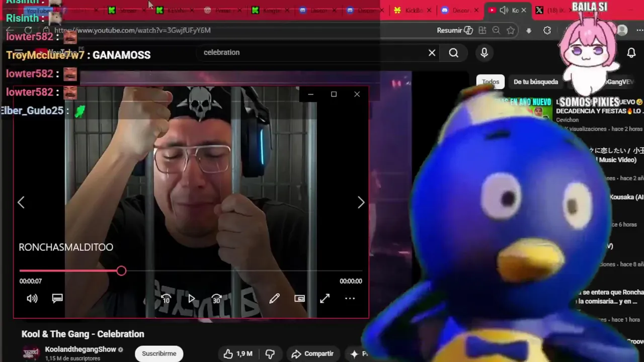Click the 1,15 M de suscriptores text
Viewport: 644px width, 362px height.
(x=72, y=358)
